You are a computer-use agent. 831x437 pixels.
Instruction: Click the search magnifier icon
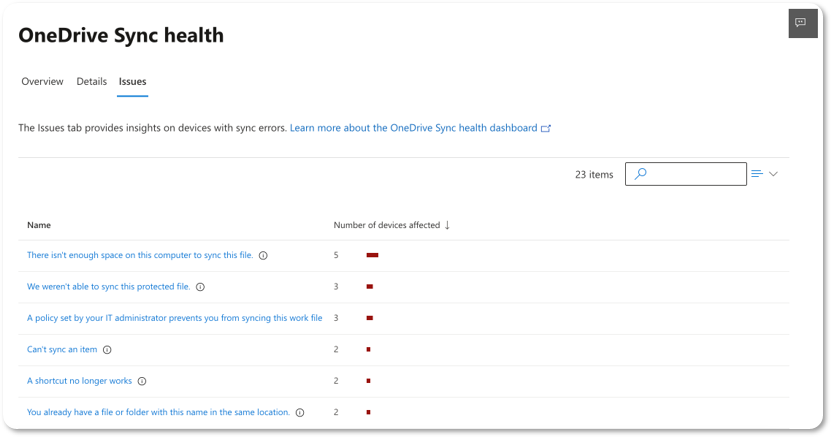(641, 174)
